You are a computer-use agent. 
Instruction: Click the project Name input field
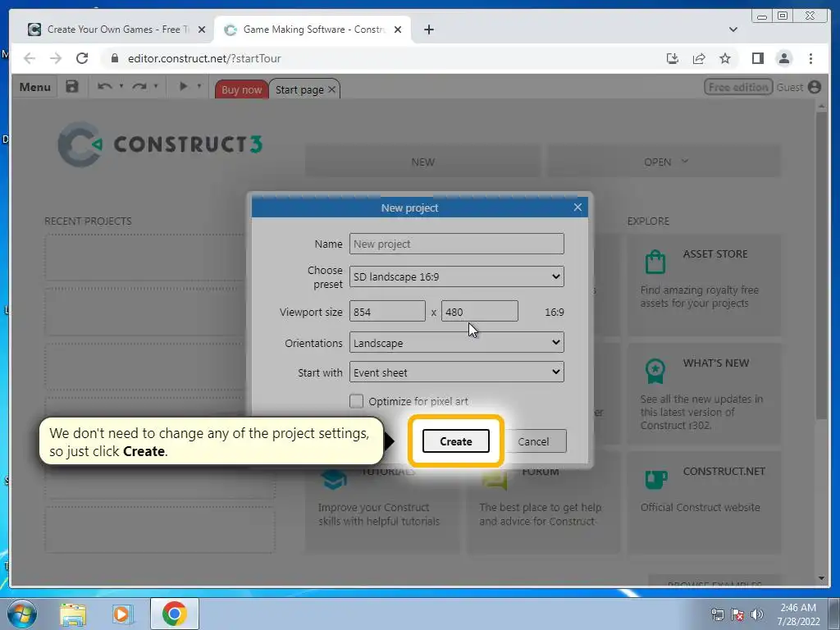pos(456,244)
